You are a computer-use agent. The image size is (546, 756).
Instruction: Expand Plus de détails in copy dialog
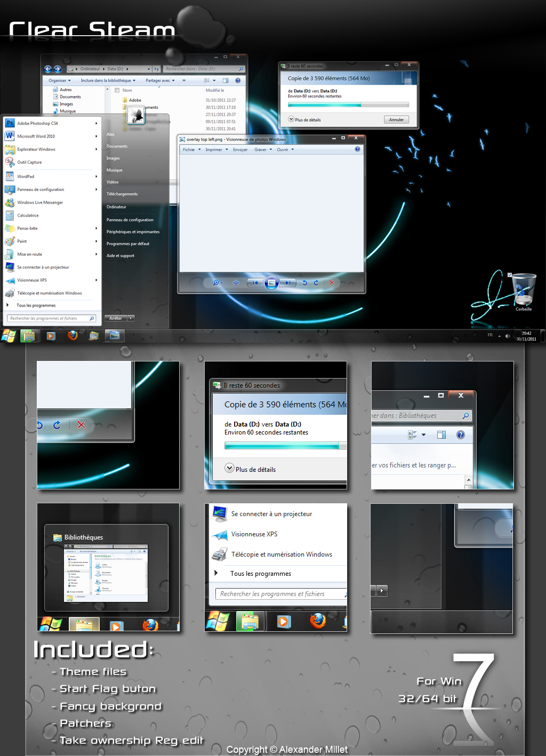[x=304, y=119]
